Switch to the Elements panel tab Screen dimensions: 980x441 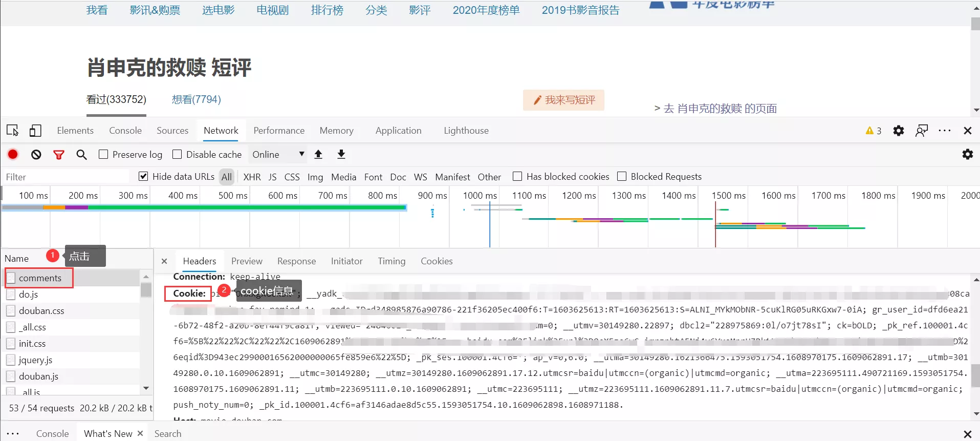coord(75,131)
